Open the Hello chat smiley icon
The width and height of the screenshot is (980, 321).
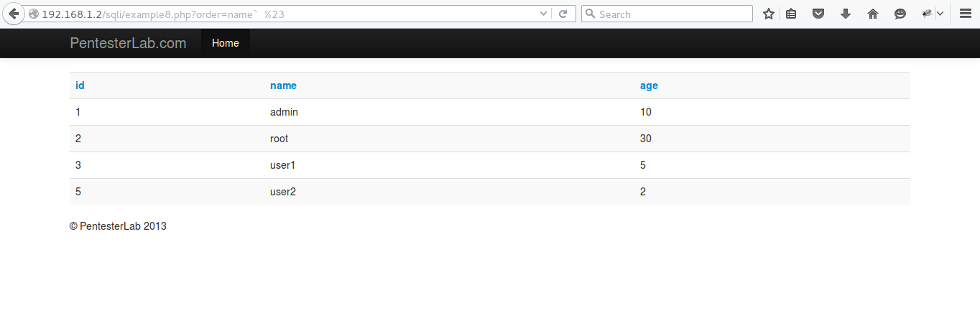click(x=900, y=14)
